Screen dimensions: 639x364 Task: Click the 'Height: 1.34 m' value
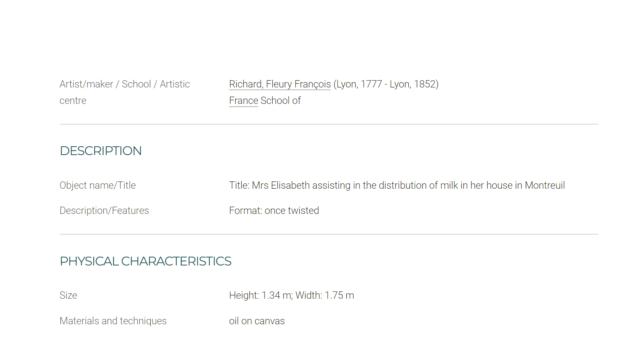tap(261, 295)
